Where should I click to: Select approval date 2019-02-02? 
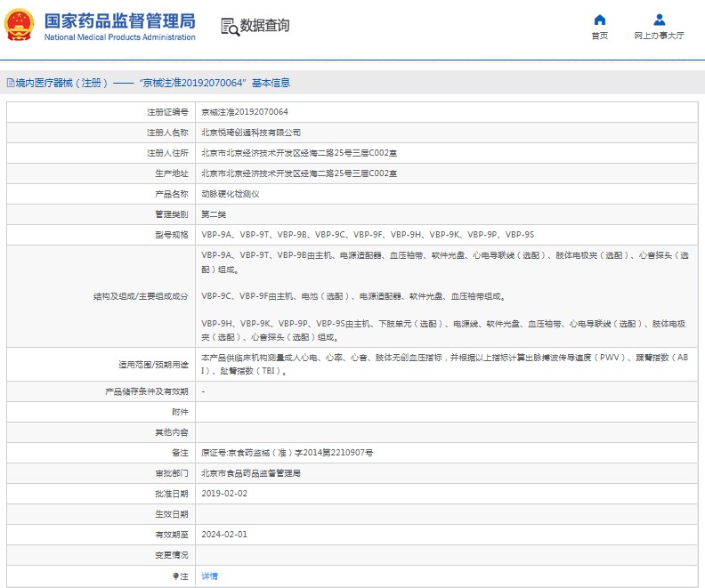[x=224, y=494]
